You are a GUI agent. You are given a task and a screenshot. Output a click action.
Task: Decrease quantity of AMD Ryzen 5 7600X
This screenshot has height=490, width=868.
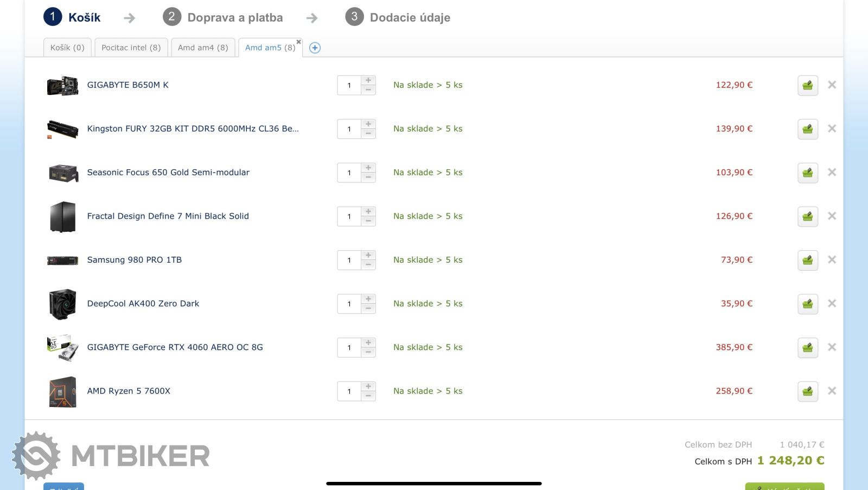click(368, 396)
